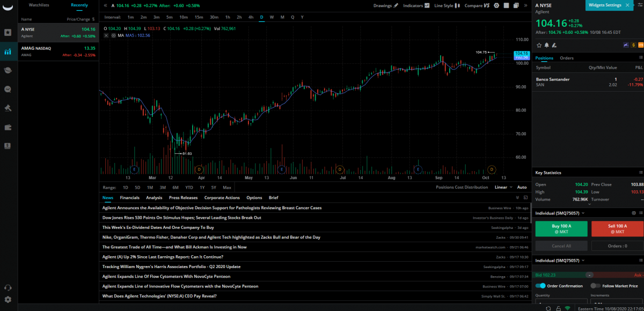Open the Markets chart icon in left sidebar
The height and width of the screenshot is (311, 644).
(x=8, y=52)
